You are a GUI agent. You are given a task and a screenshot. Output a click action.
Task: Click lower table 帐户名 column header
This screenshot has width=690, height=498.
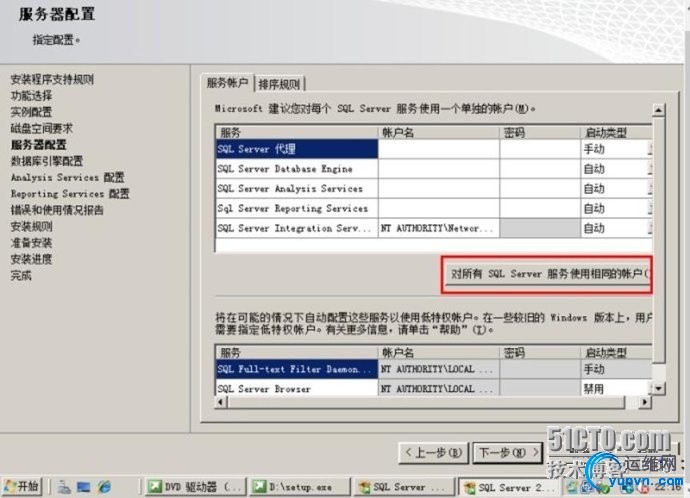coord(439,352)
